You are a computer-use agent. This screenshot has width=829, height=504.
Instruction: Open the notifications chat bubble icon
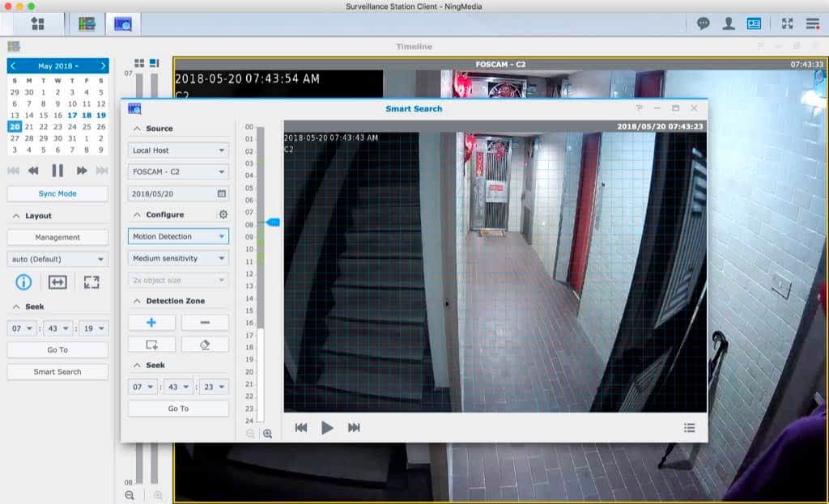[704, 23]
